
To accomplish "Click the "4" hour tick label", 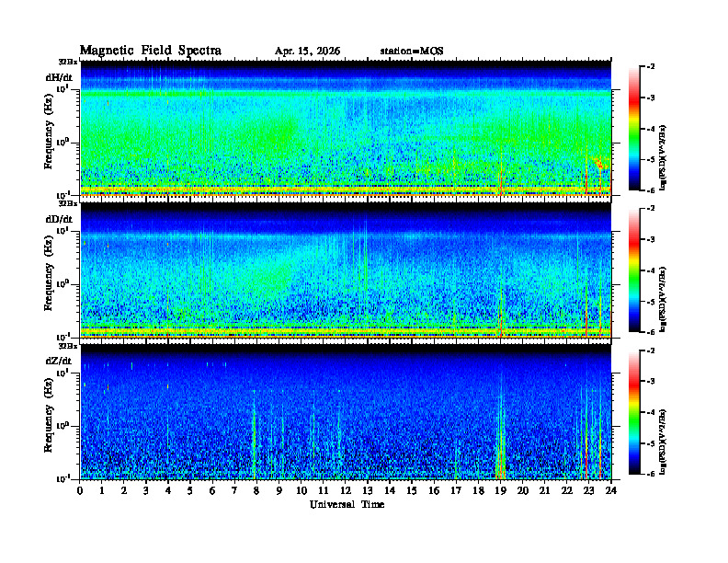I will tap(168, 490).
